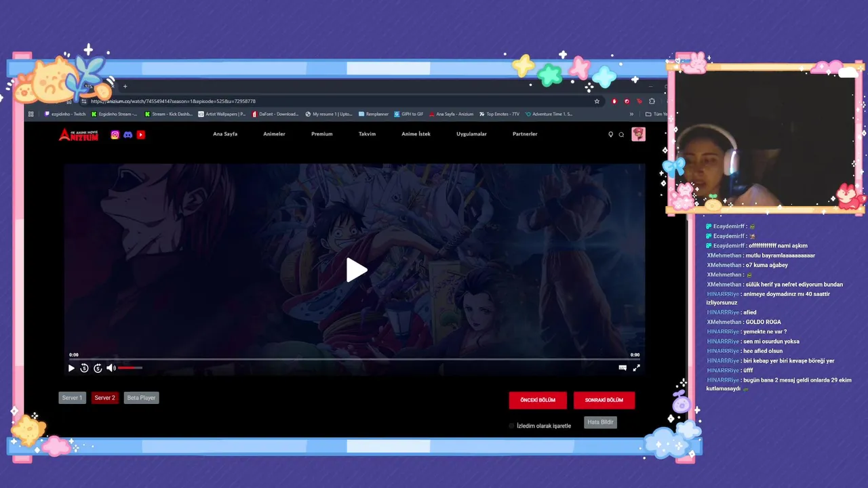Open the site search magnifier icon
The height and width of the screenshot is (488, 868).
(x=621, y=134)
